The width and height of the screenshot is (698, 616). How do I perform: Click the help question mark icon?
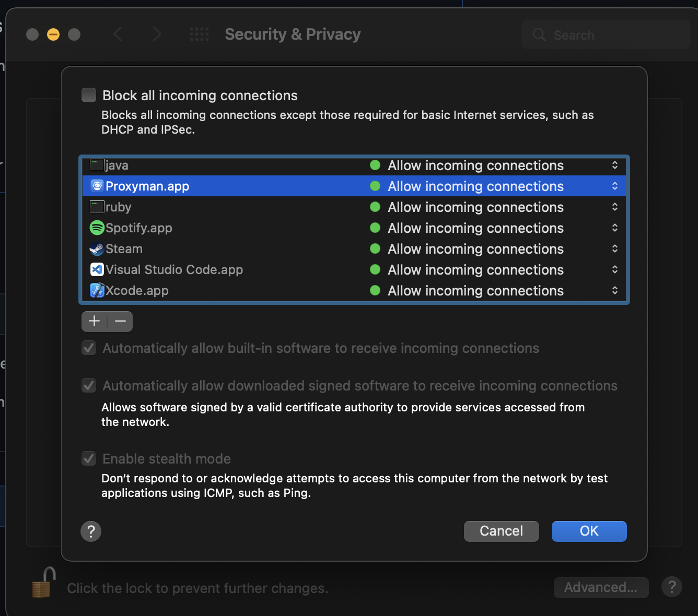point(91,531)
